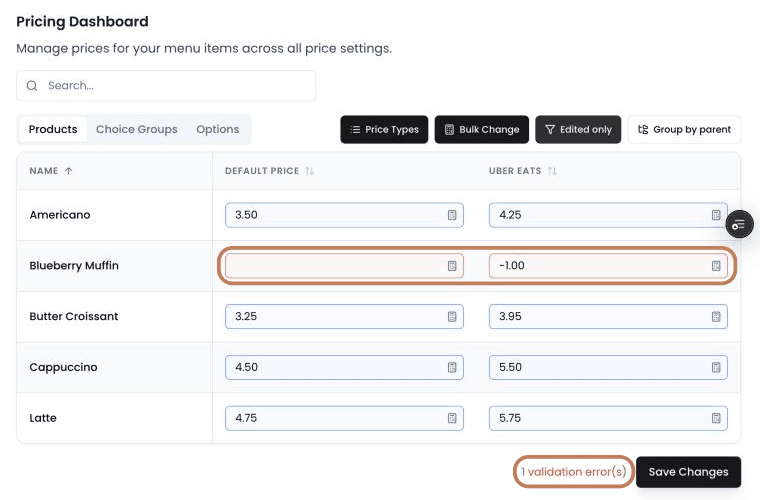
Task: Sort by Name using the arrow icon
Action: pyautogui.click(x=68, y=171)
